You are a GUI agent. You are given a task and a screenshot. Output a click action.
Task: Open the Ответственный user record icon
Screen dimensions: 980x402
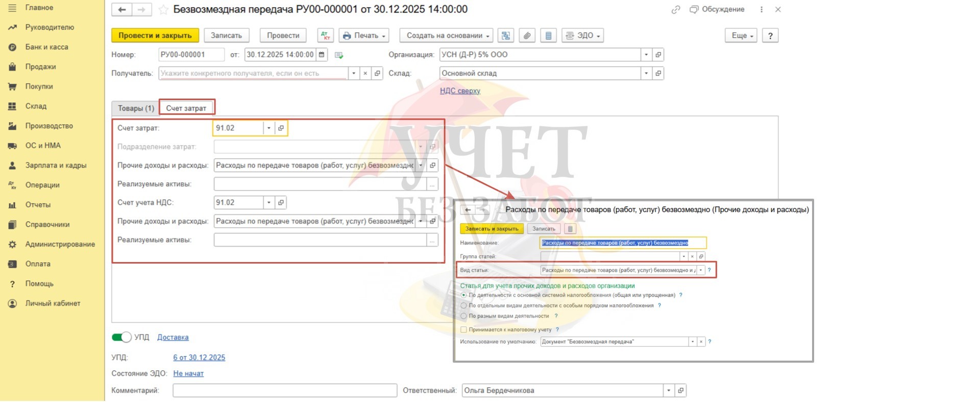pyautogui.click(x=681, y=391)
